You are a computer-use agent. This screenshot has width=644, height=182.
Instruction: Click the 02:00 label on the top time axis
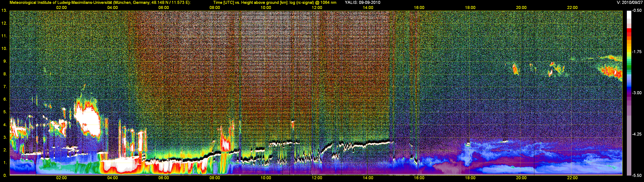[61, 8]
